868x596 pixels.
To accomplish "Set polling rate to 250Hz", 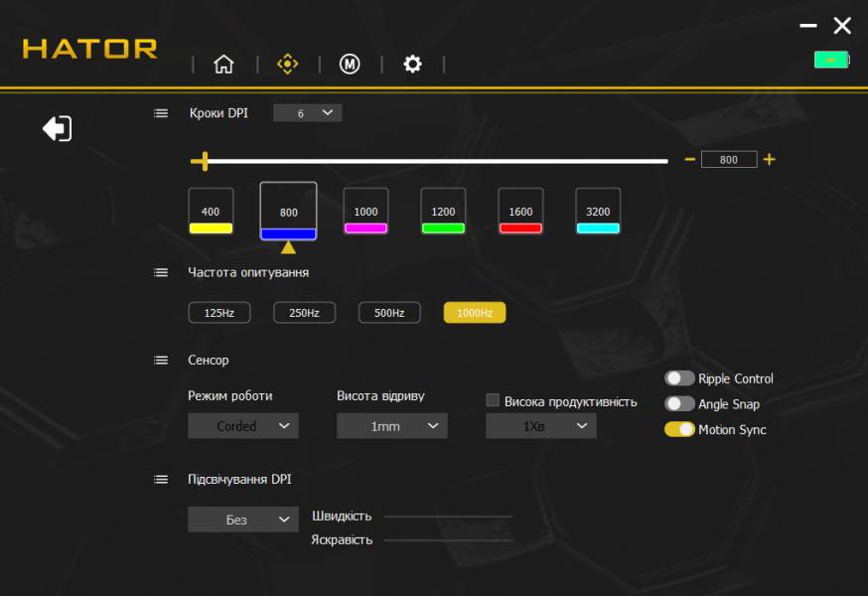I will (304, 312).
